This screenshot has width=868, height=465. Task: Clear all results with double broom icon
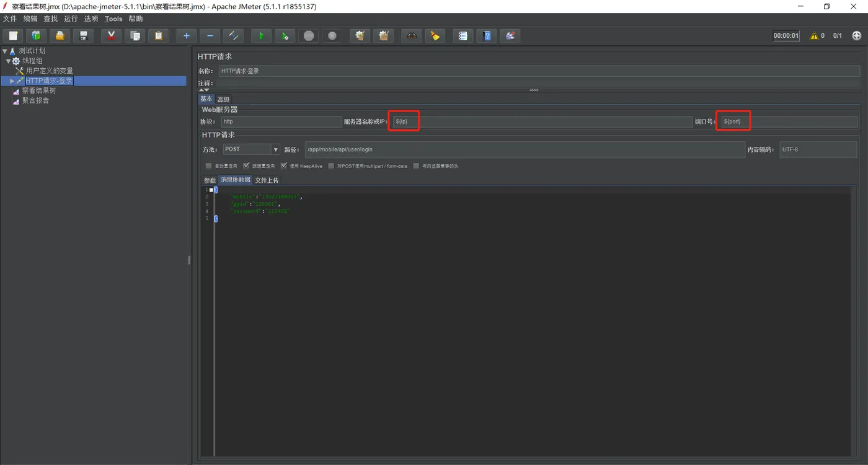coord(383,36)
